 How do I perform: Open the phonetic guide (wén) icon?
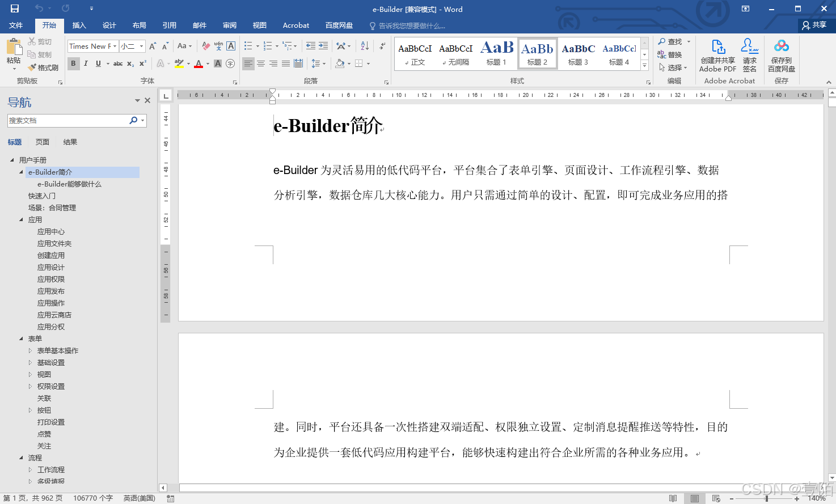tap(218, 46)
